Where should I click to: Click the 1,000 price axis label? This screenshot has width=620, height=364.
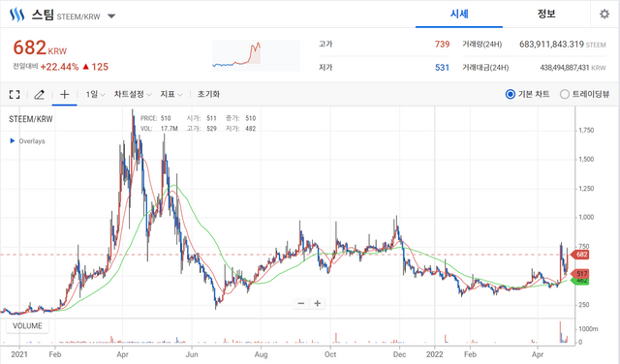586,217
